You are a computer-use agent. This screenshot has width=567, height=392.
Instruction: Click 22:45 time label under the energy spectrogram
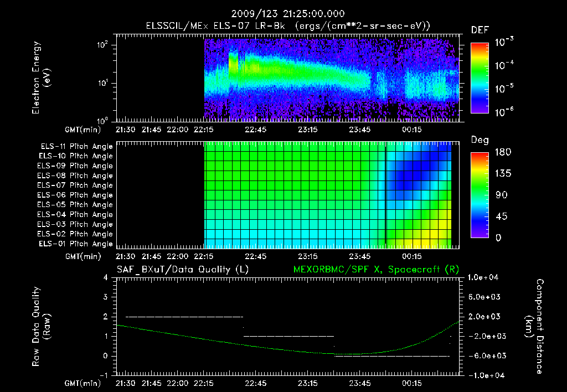(x=256, y=129)
